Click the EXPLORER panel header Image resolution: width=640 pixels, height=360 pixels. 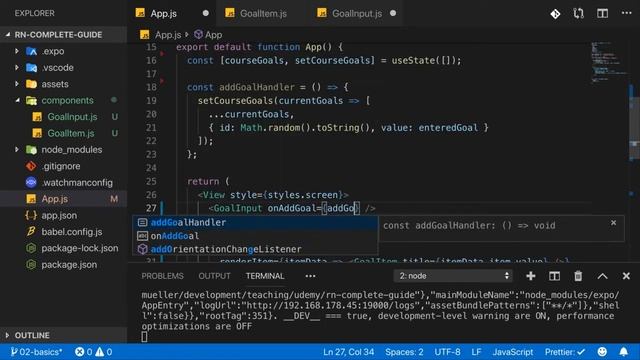click(35, 13)
